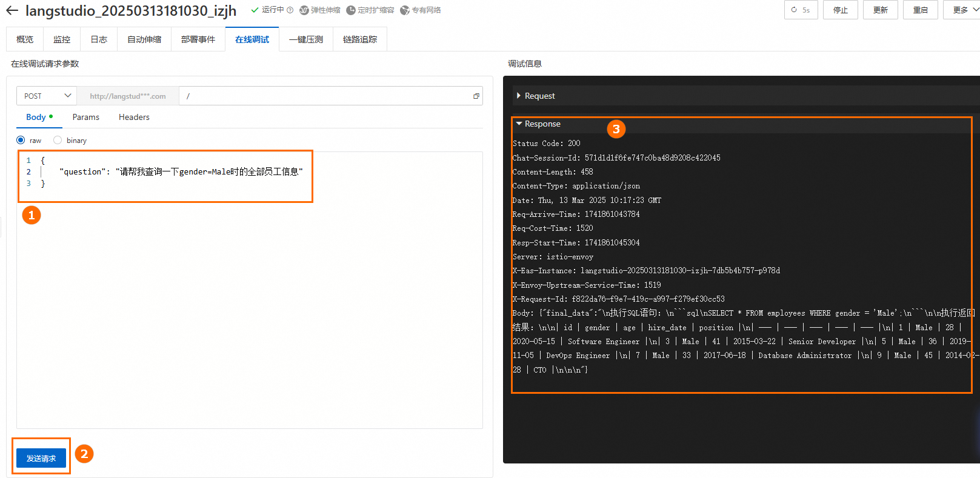Click the 'Content-Type: application/json' line

[576, 186]
